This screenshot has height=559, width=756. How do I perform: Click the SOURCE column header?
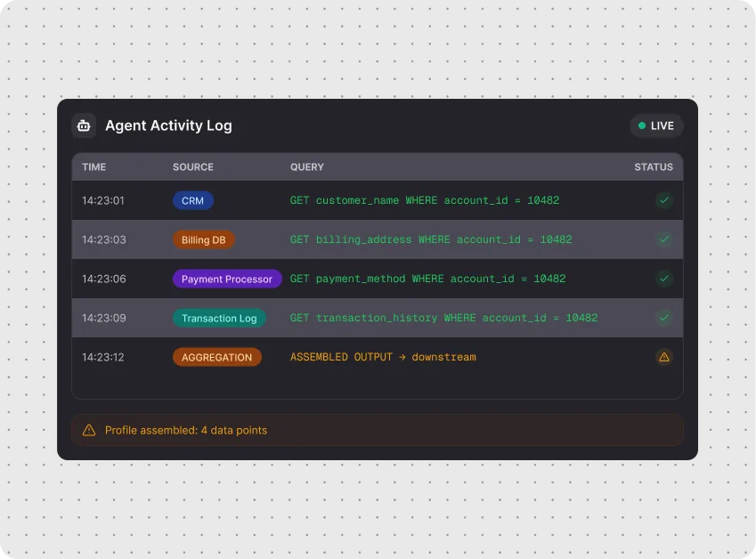pos(193,166)
